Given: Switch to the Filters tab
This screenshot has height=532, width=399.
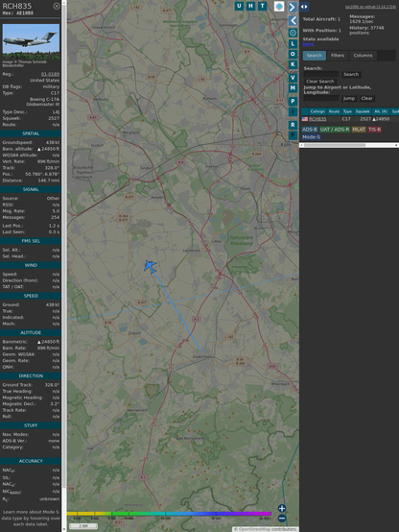Looking at the screenshot, I should point(338,56).
